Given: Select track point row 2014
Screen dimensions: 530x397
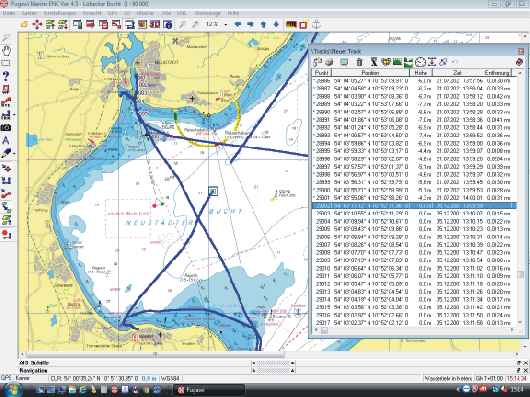Looking at the screenshot, I should pos(414,299).
